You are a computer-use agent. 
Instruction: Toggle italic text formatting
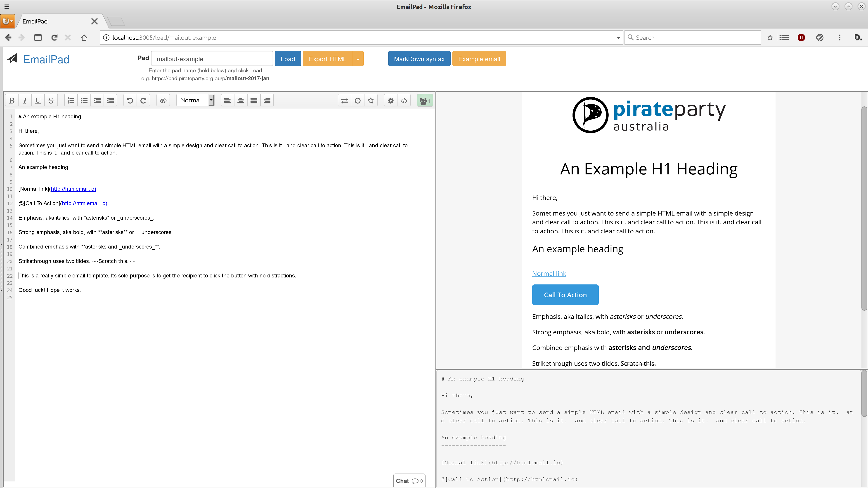[x=25, y=100]
